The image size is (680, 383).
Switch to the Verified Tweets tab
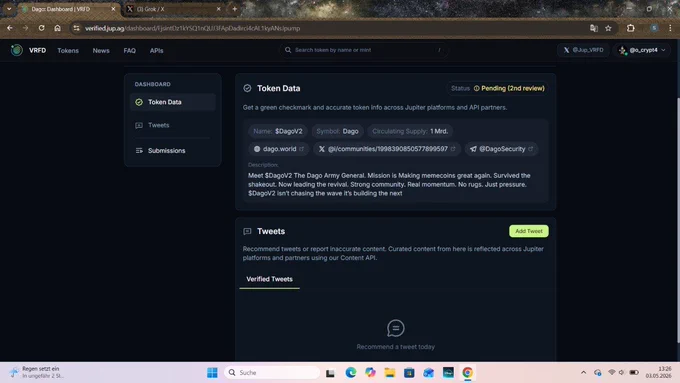click(x=269, y=279)
